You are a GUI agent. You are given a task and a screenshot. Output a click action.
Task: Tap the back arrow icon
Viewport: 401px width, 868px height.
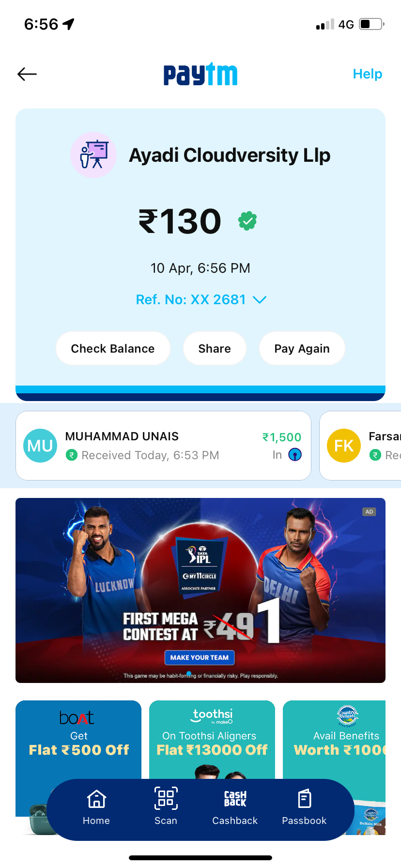27,74
